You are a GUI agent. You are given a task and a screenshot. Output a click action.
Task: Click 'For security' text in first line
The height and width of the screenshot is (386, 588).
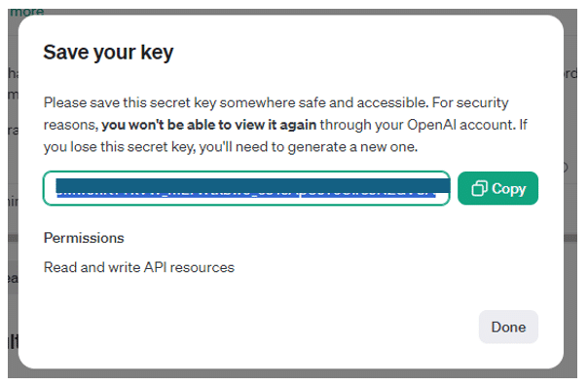click(470, 102)
